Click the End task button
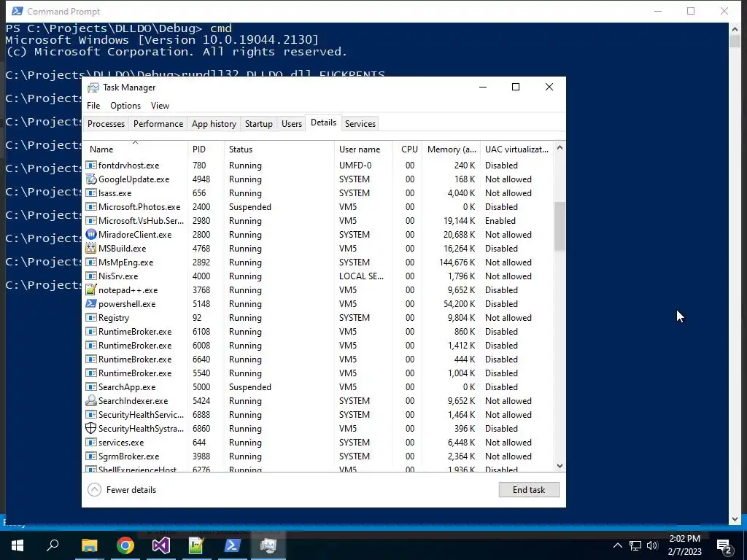 (x=529, y=490)
